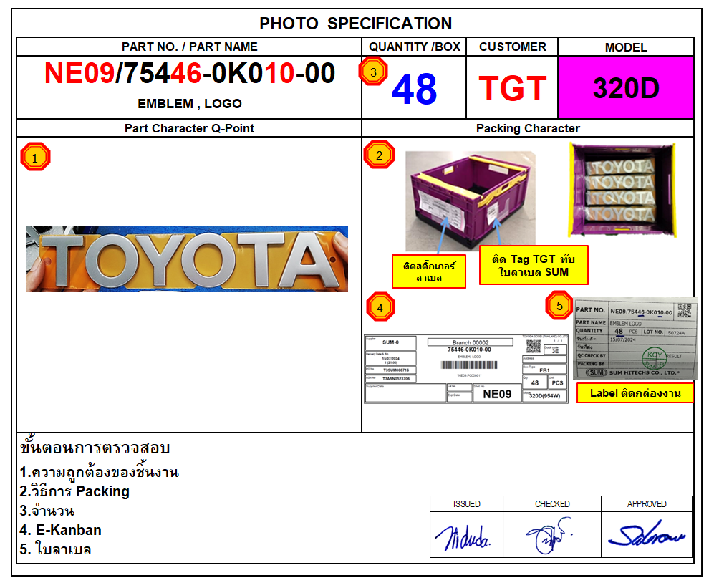The height and width of the screenshot is (588, 714).
Task: Open the E-Kanban tag image
Action: pos(465,369)
